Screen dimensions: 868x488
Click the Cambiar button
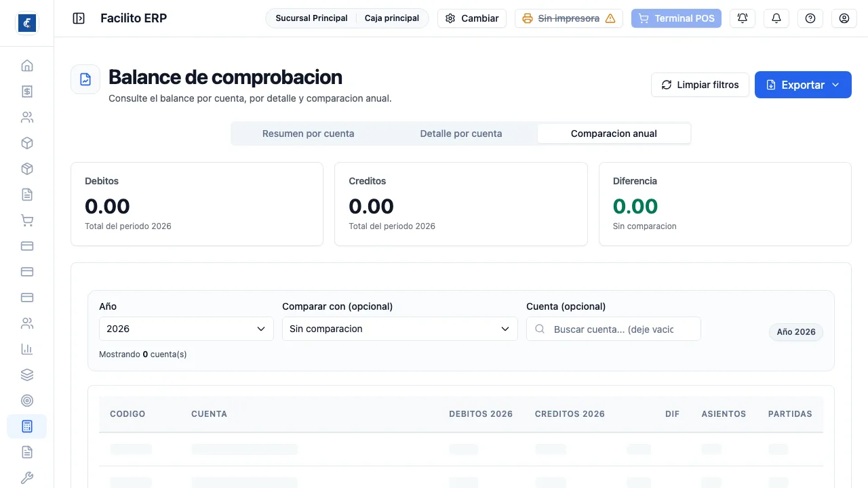[472, 18]
